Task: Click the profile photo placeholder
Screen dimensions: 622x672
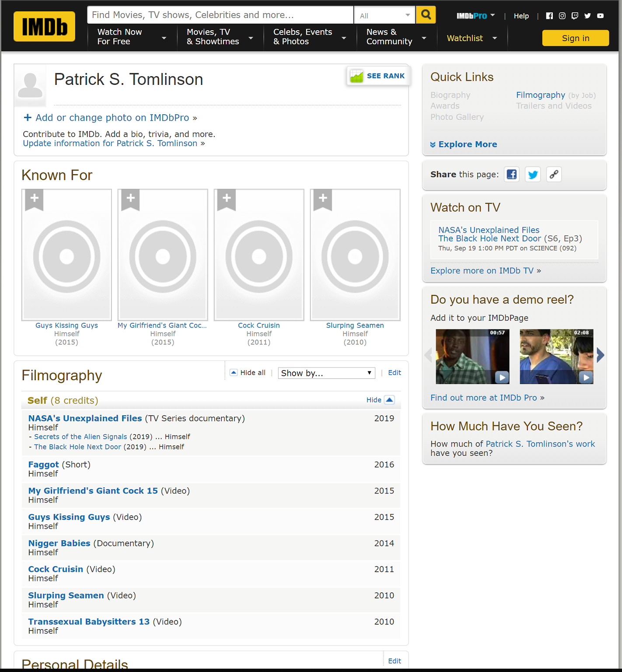Action: (30, 85)
